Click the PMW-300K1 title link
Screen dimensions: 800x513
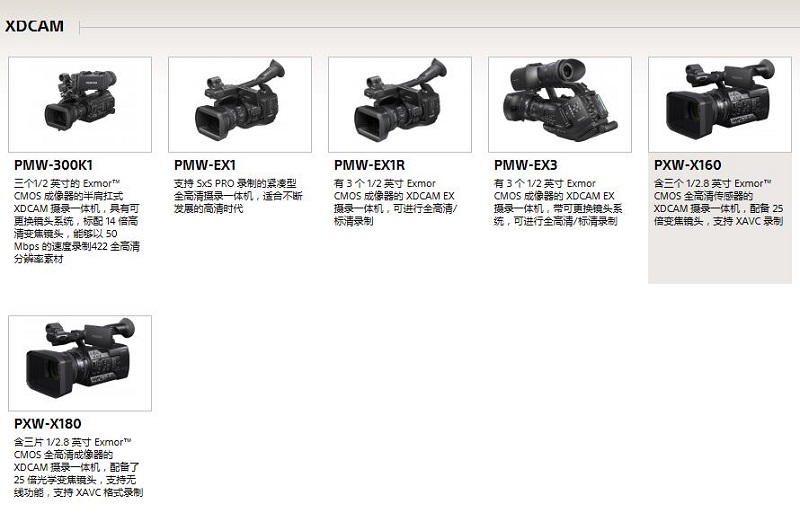(54, 165)
